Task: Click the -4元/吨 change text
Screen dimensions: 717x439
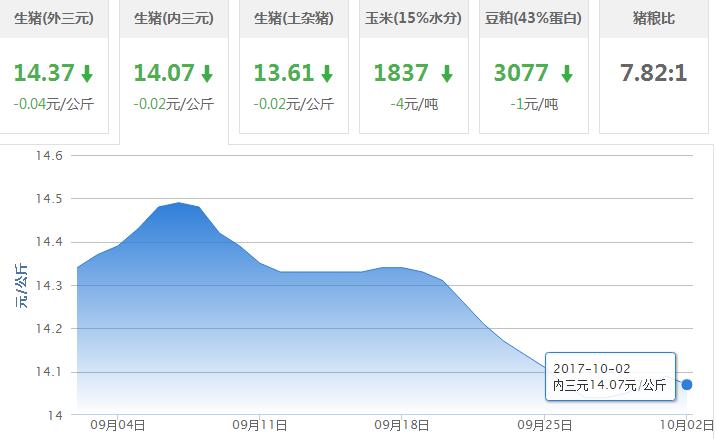Action: [x=414, y=103]
